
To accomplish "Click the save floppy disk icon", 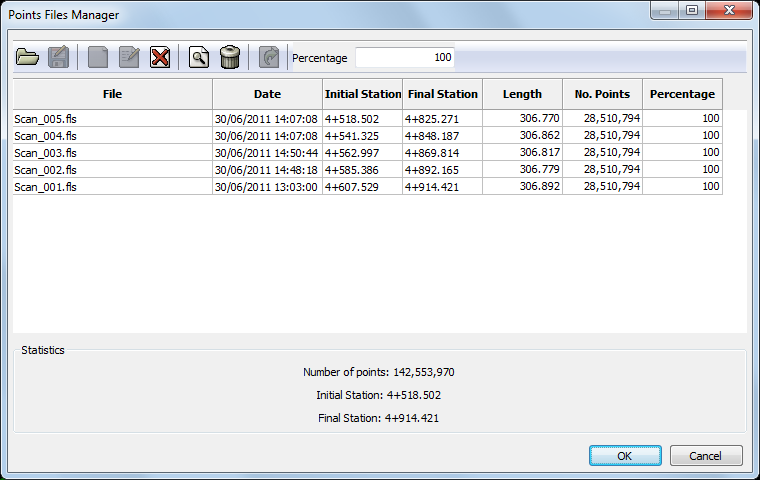I will (59, 57).
